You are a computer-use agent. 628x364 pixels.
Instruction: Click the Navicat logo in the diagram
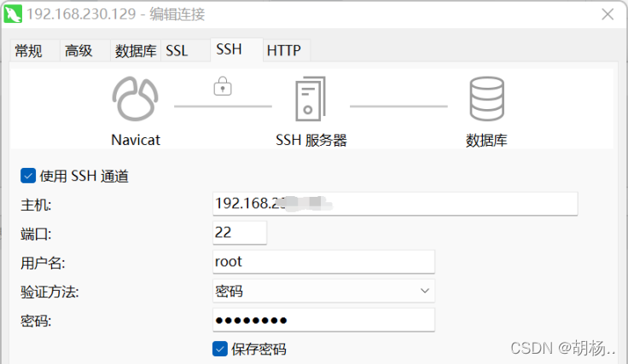pyautogui.click(x=135, y=99)
